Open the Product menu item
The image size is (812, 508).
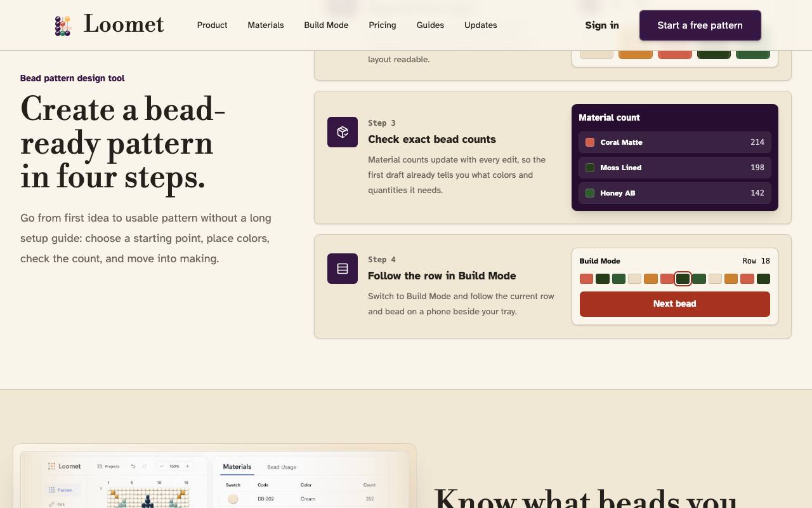(212, 25)
